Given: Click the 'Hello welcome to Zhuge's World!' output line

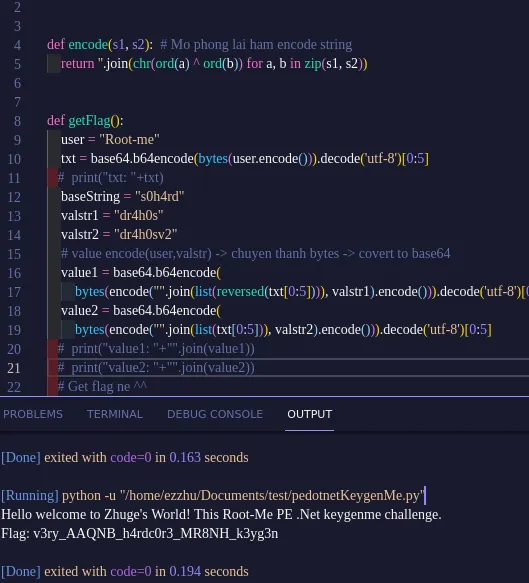Looking at the screenshot, I should tap(221, 515).
